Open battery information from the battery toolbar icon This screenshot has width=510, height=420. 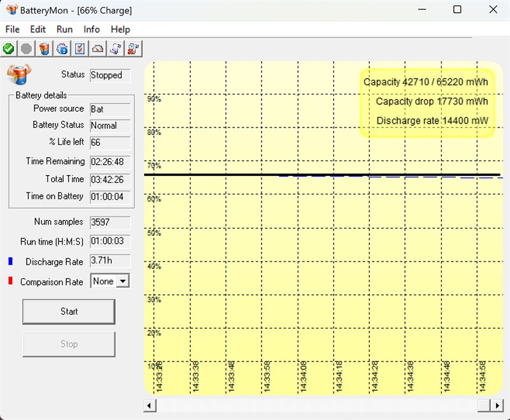(x=44, y=48)
